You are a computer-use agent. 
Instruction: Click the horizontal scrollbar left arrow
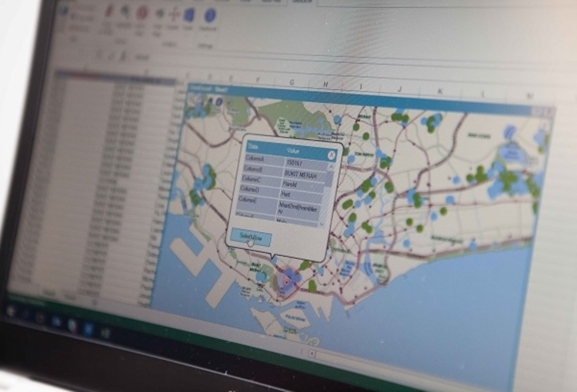click(312, 354)
